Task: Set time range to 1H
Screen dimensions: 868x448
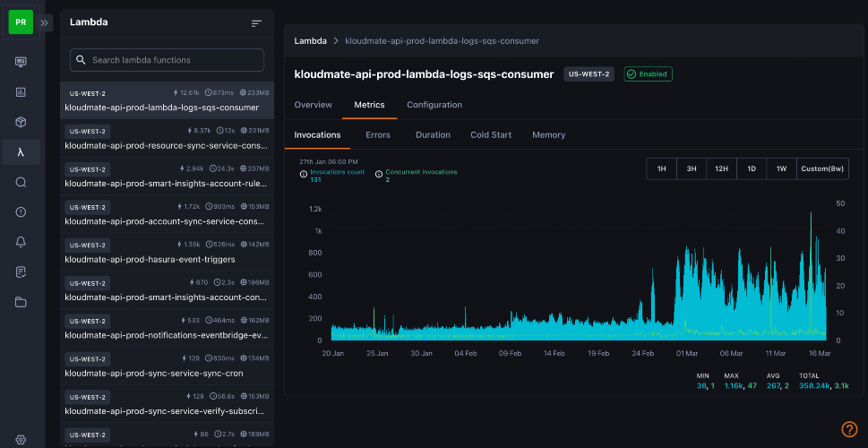Action: point(661,169)
